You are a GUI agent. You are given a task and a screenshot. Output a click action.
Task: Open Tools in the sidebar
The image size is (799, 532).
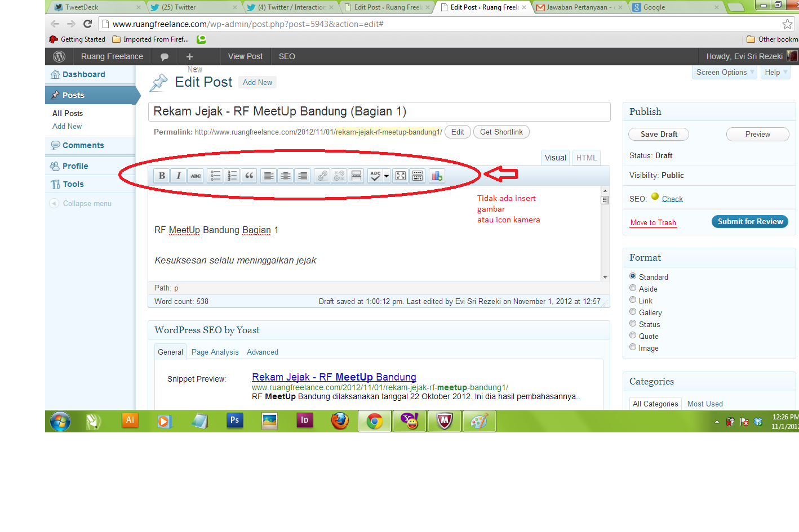(x=73, y=184)
